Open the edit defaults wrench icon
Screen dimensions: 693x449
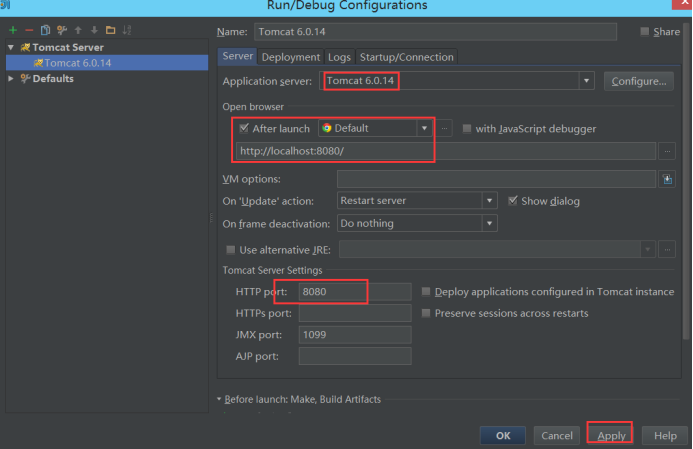pyautogui.click(x=61, y=30)
